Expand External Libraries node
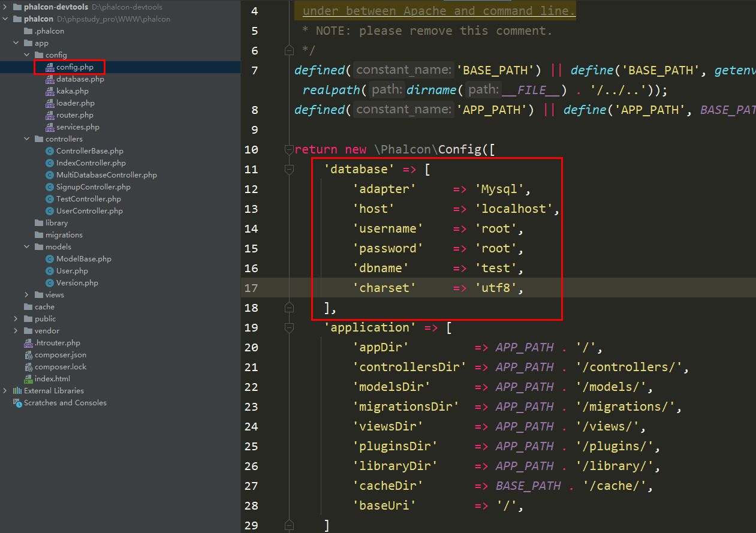 pos(5,391)
